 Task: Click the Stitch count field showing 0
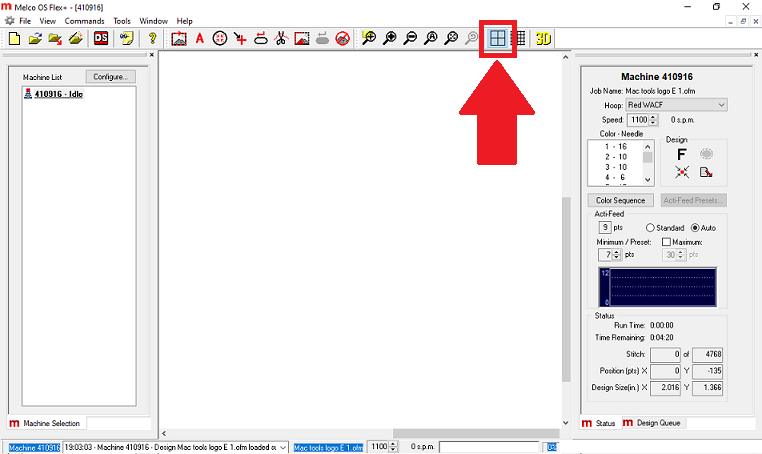[x=665, y=354]
